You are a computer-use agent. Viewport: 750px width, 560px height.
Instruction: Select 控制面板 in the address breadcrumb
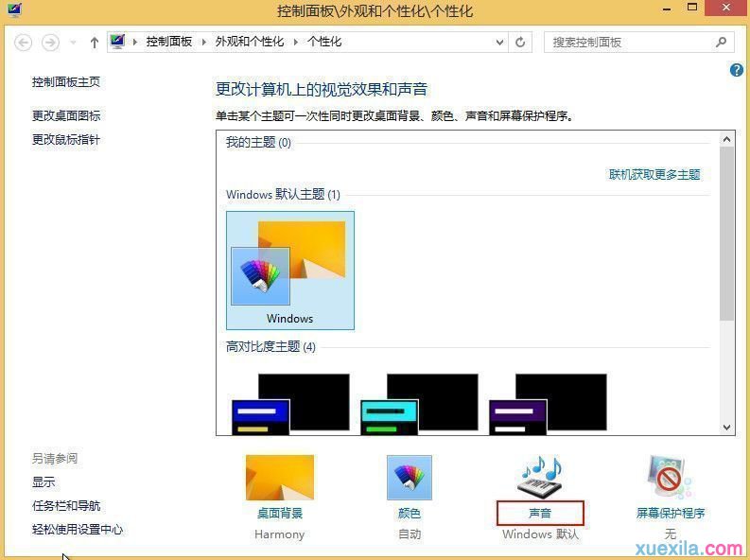click(x=169, y=42)
